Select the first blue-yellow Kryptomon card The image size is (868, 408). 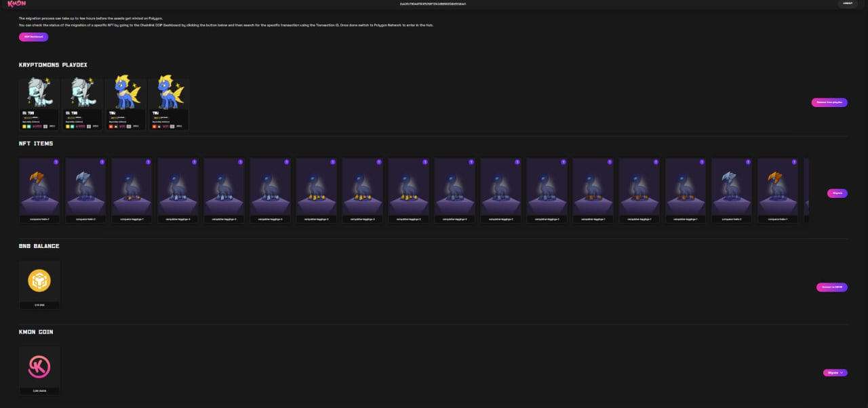pyautogui.click(x=125, y=104)
